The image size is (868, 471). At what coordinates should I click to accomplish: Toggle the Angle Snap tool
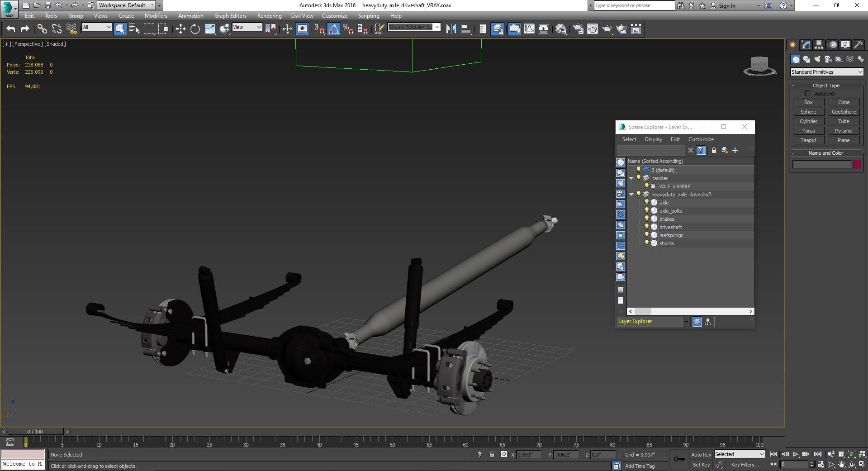(334, 29)
